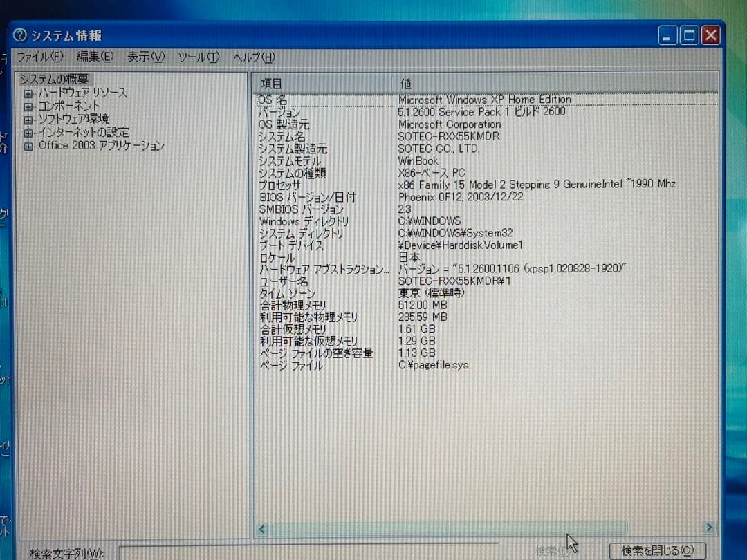Expand the ハードウェア リソース node
Viewport: 747px width, 560px height.
28,93
